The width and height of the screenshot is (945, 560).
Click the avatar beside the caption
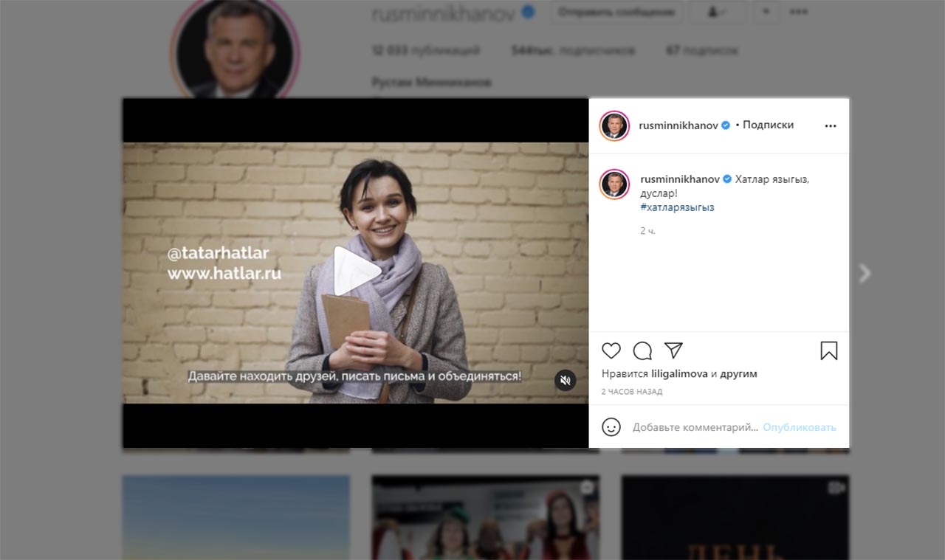click(614, 184)
